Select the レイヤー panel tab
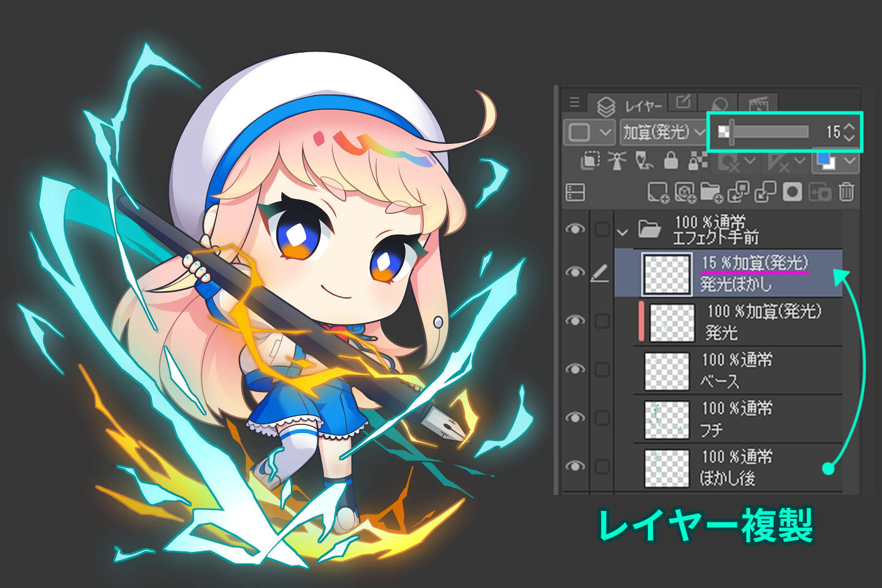Viewport: 882px width, 588px height. [x=630, y=106]
